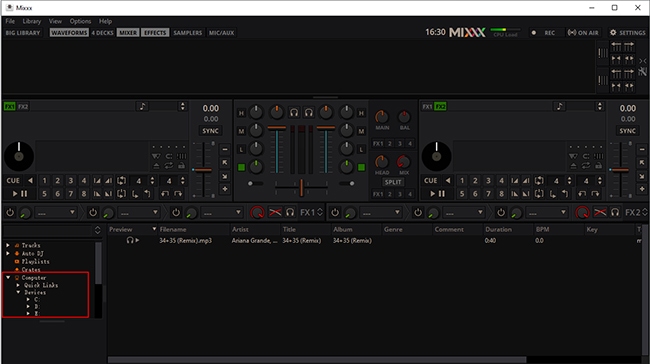The image size is (650, 364).
Task: Click left deck pitch rate slider handle
Action: (203, 170)
